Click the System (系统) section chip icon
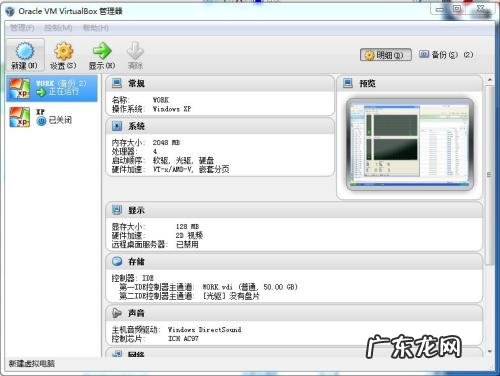The width and height of the screenshot is (500, 376). pos(117,126)
